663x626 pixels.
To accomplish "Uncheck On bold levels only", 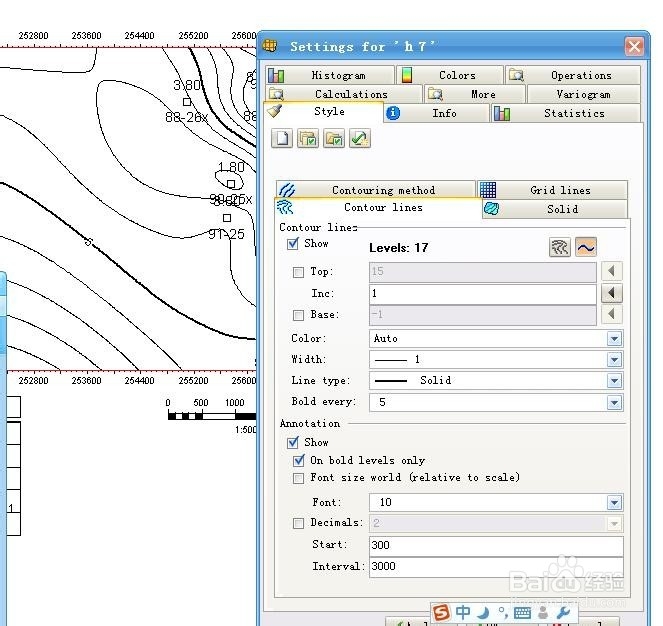I will tap(299, 460).
